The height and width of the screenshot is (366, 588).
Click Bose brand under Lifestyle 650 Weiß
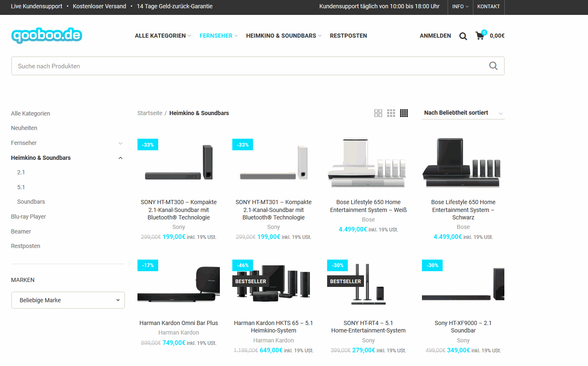tap(368, 219)
